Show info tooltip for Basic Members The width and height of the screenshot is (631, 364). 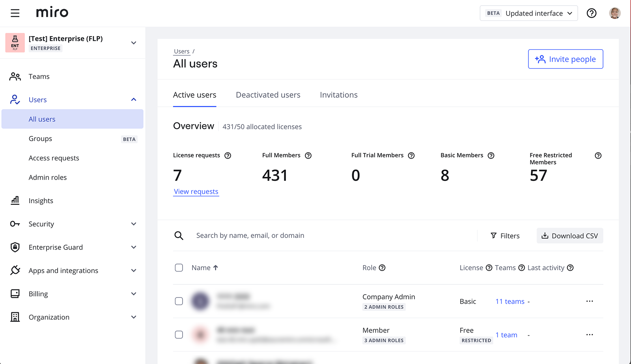pos(491,156)
